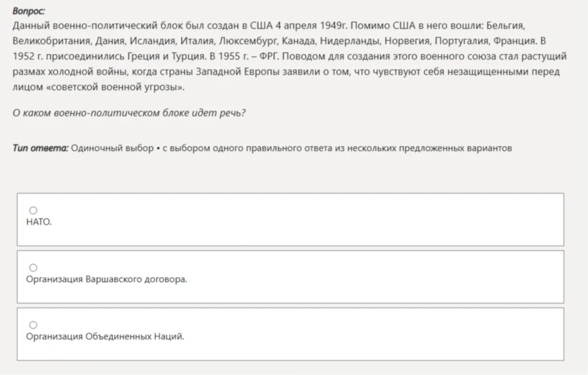Click the Организация Варшавского договора label text
Image resolution: width=588 pixels, height=375 pixels.
click(106, 279)
